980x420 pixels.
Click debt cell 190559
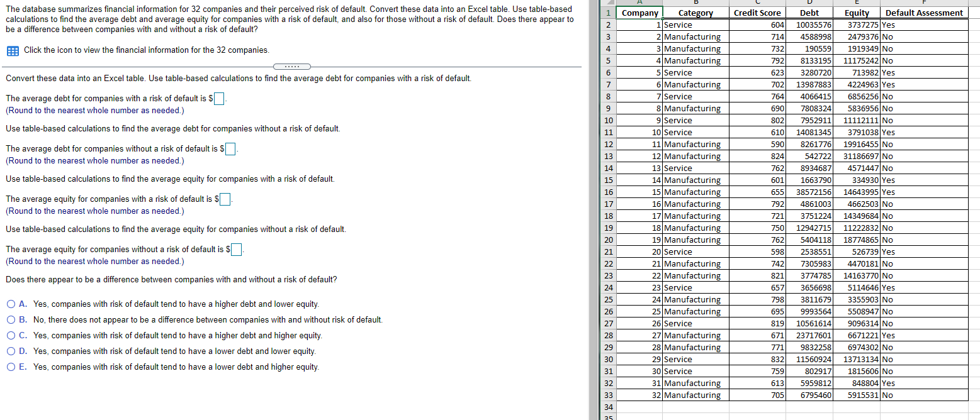click(x=809, y=48)
